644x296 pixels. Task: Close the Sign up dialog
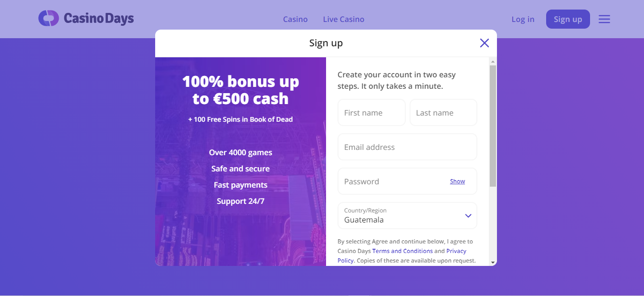pyautogui.click(x=485, y=43)
